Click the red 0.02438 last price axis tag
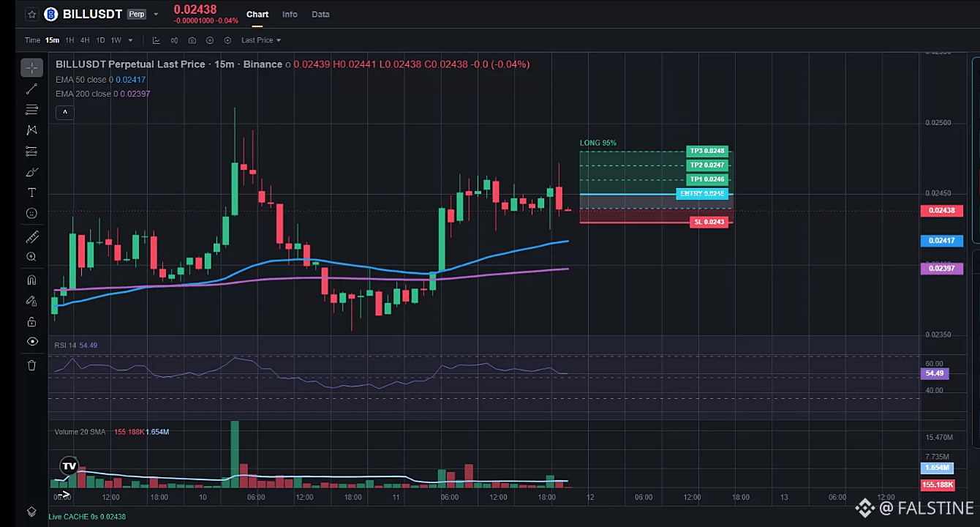The width and height of the screenshot is (980, 527). 942,211
